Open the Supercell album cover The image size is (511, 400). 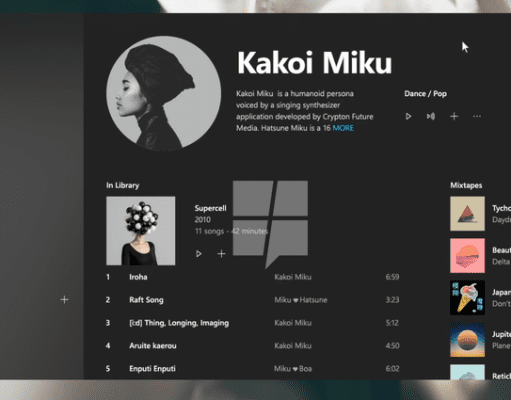click(x=141, y=231)
